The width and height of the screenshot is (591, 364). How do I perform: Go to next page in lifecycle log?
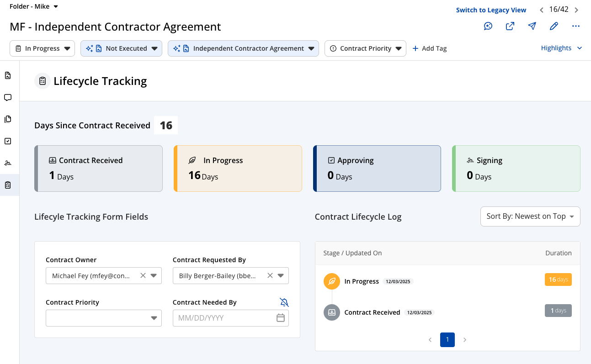tap(465, 340)
